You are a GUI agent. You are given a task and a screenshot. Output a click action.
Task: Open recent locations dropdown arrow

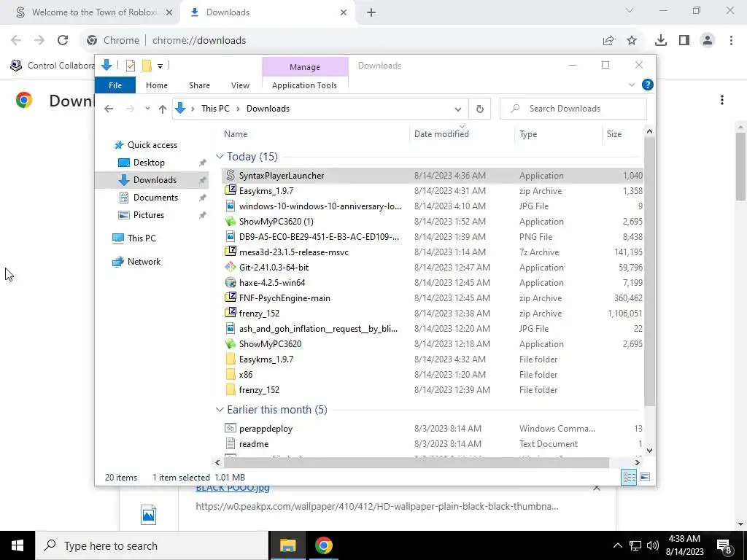click(x=147, y=109)
